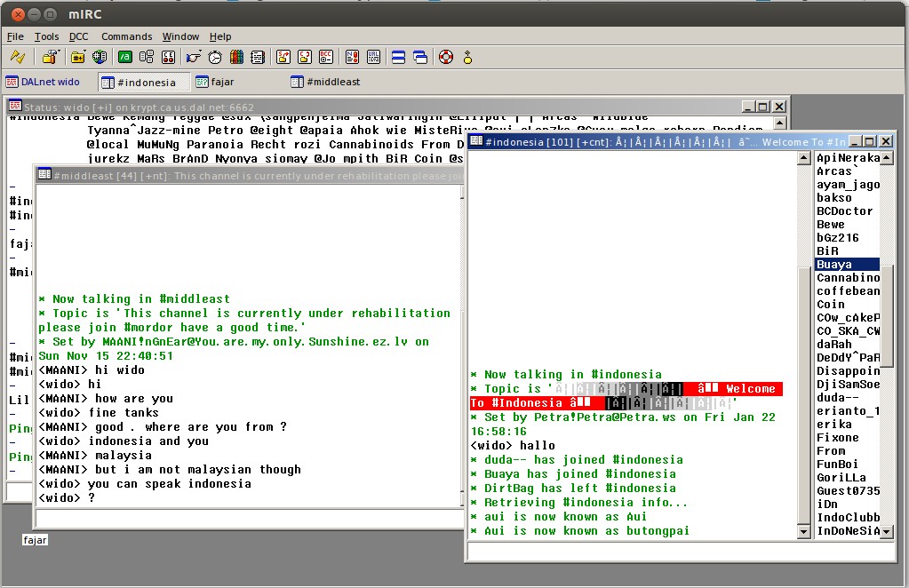The height and width of the screenshot is (588, 909).
Task: Open mIRC Options hammer icon
Action: coord(51,57)
